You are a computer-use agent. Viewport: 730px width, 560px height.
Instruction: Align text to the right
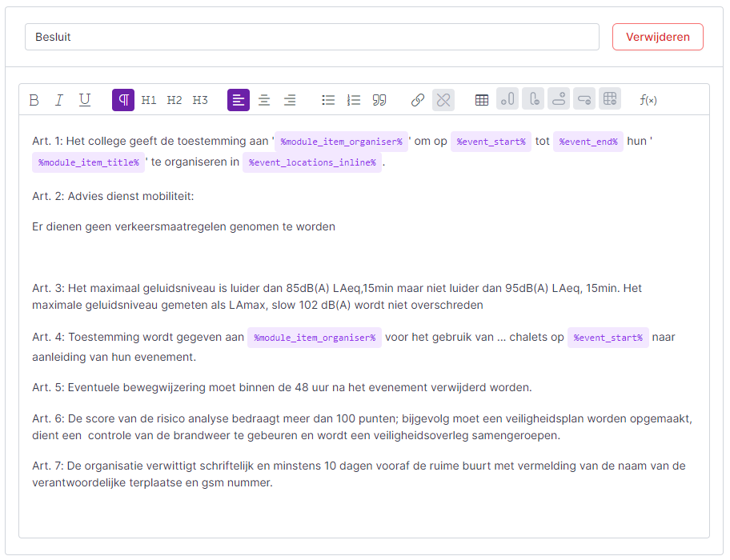click(x=290, y=100)
